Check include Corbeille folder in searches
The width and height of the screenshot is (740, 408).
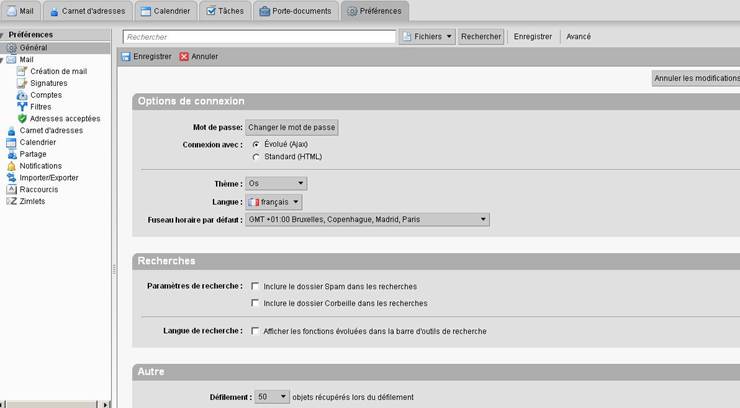(x=256, y=303)
